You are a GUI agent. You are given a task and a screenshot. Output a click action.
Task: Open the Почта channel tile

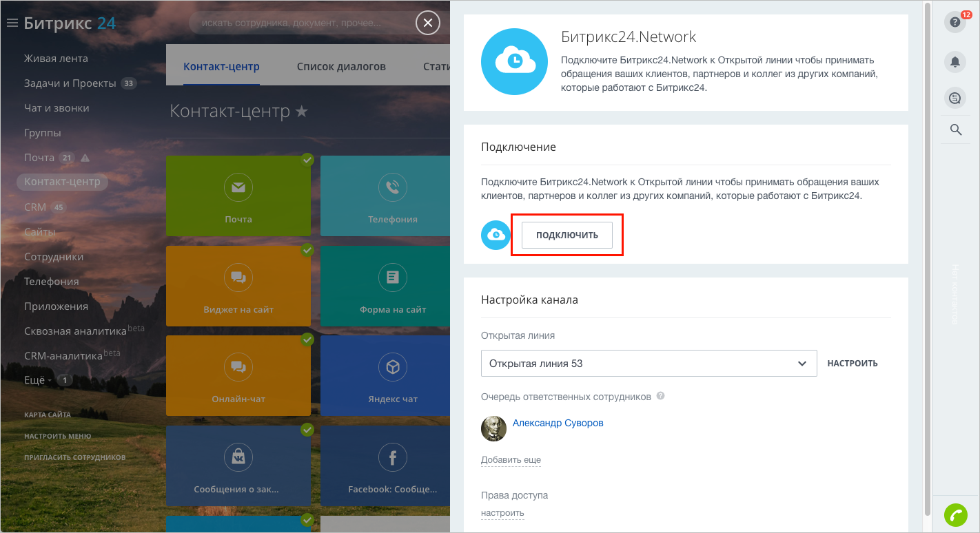(238, 196)
